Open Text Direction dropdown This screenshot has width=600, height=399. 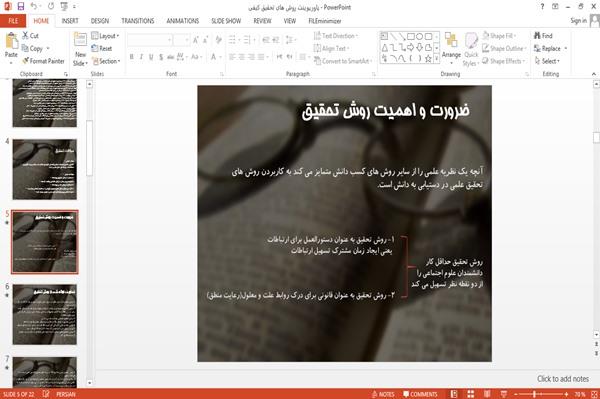pyautogui.click(x=336, y=36)
